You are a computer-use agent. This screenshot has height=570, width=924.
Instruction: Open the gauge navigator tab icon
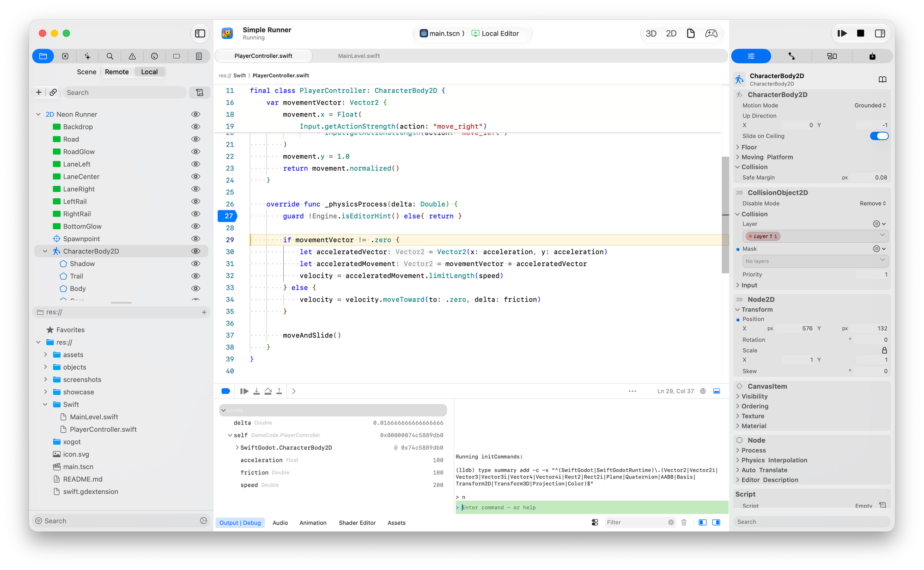click(154, 56)
